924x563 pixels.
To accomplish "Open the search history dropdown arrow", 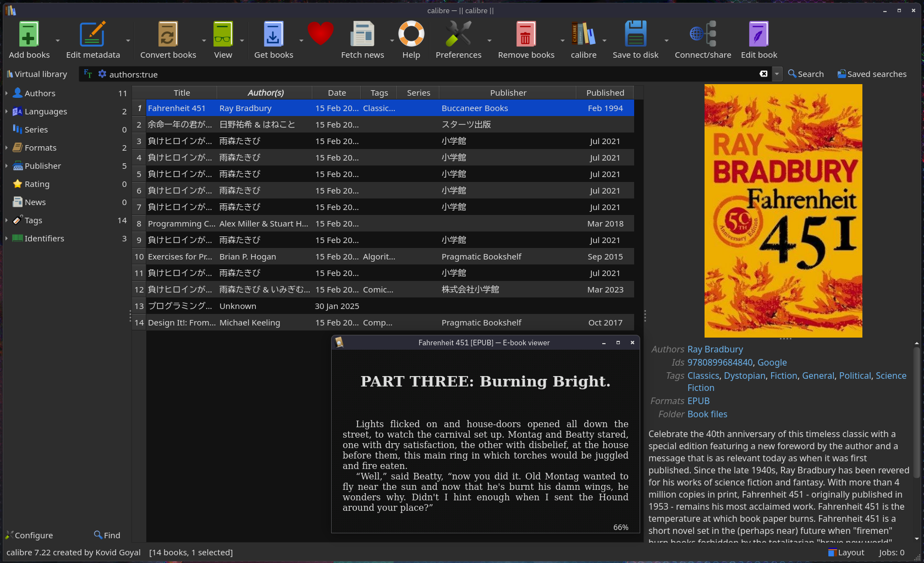I will 777,74.
